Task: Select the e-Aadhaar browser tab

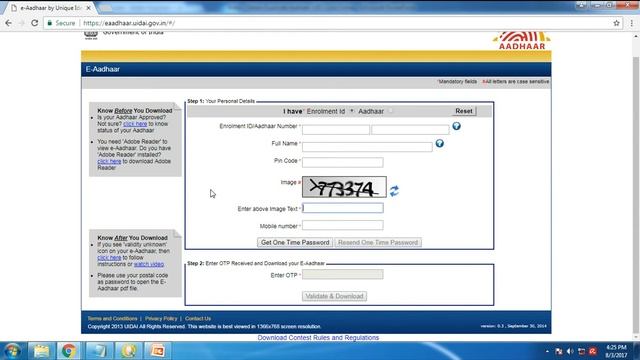Action: pyautogui.click(x=50, y=8)
